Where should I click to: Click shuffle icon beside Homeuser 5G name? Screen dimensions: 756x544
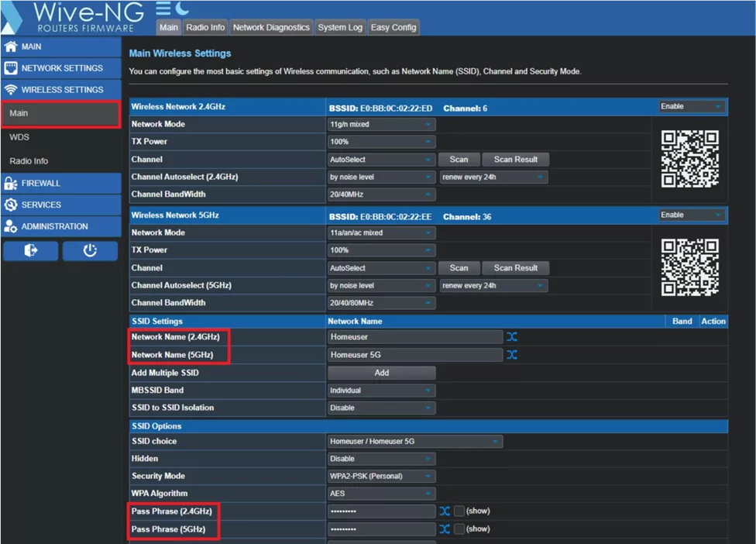(x=512, y=355)
